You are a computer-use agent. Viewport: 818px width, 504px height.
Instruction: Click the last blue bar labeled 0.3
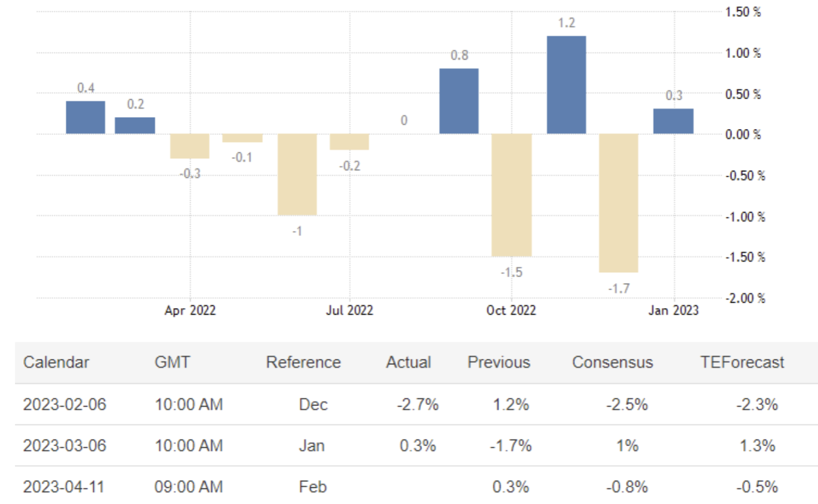[x=673, y=121]
